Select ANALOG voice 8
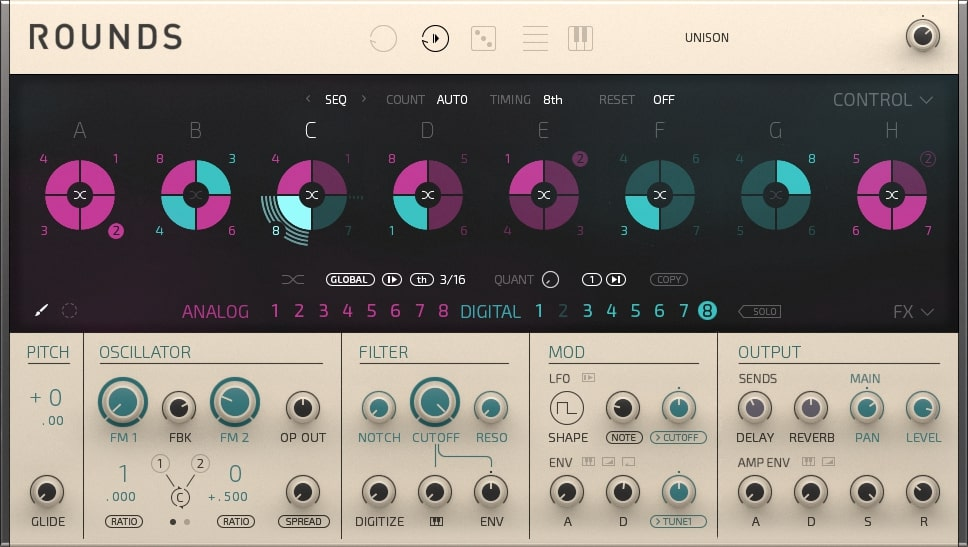Image resolution: width=968 pixels, height=547 pixels. [x=443, y=311]
